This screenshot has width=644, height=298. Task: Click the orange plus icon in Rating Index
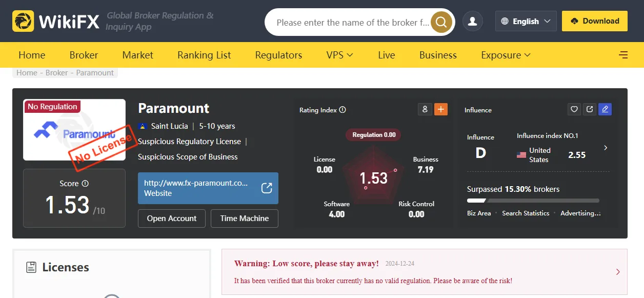tap(440, 109)
